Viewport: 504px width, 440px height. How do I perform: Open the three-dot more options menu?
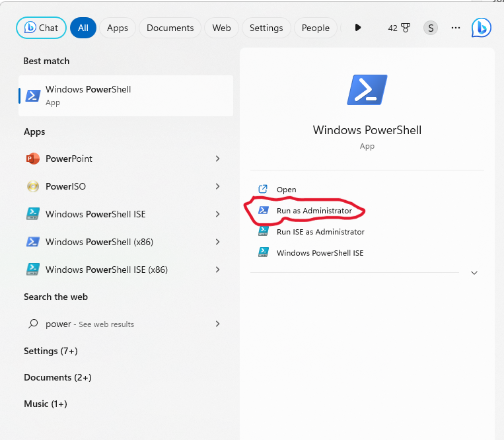[x=455, y=28]
